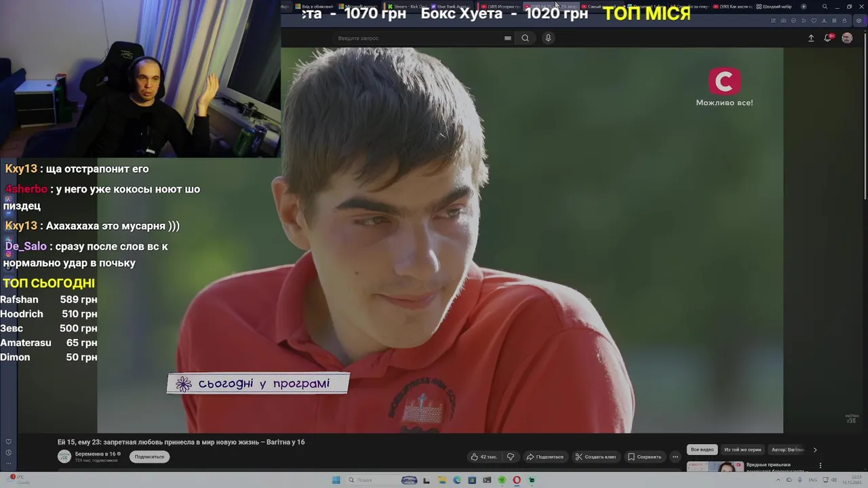This screenshot has height=488, width=868.
Task: Open the "Вредные привычки" suggested video thumbnail
Action: click(715, 466)
